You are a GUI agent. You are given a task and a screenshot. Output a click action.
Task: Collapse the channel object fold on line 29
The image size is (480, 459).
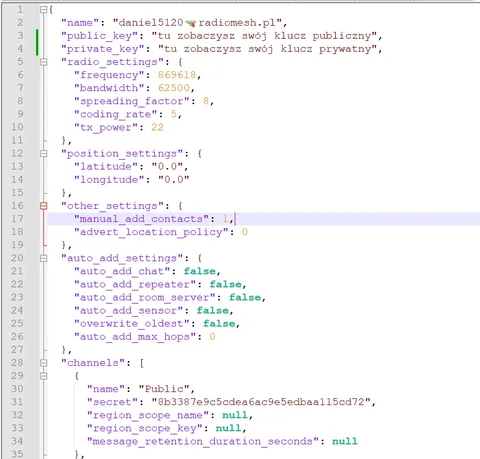coord(43,376)
